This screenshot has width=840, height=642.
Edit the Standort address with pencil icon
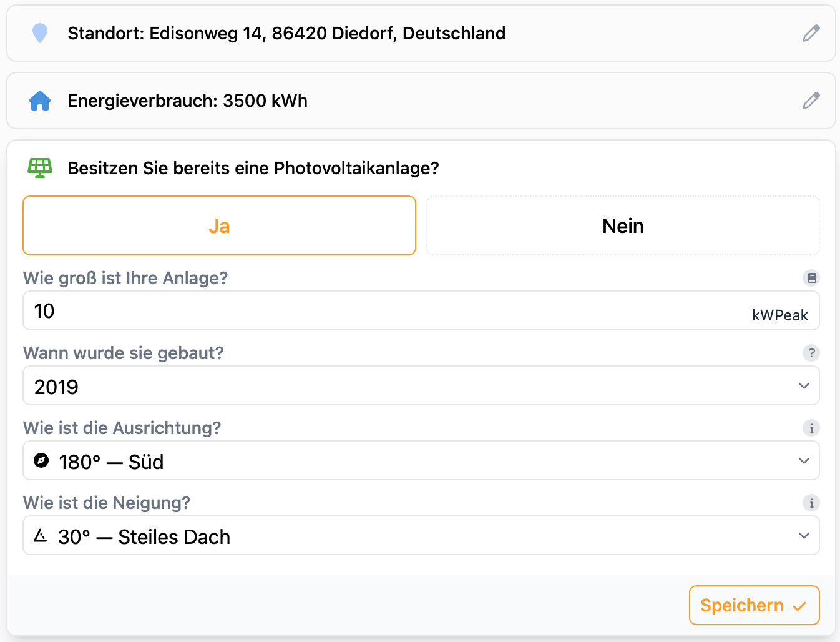click(811, 33)
